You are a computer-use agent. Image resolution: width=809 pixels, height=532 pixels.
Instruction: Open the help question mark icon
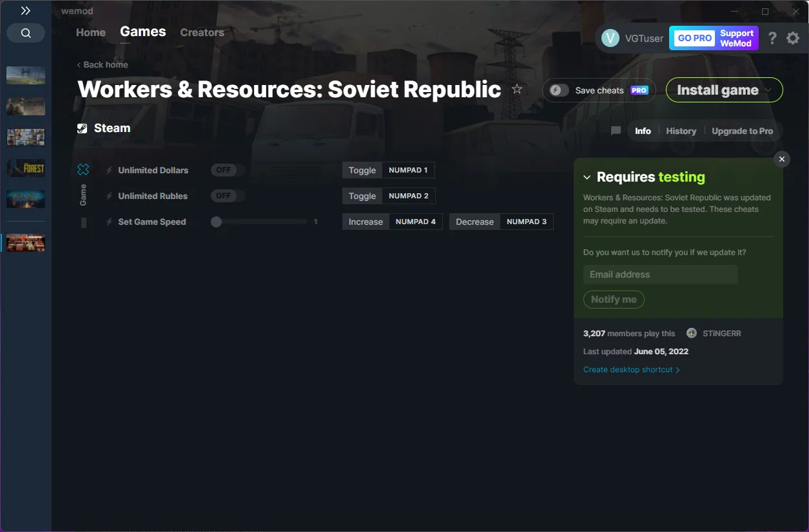[x=772, y=38]
